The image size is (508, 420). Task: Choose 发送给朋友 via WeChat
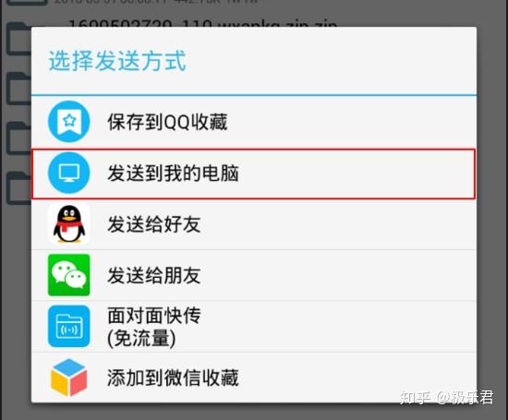tap(254, 275)
